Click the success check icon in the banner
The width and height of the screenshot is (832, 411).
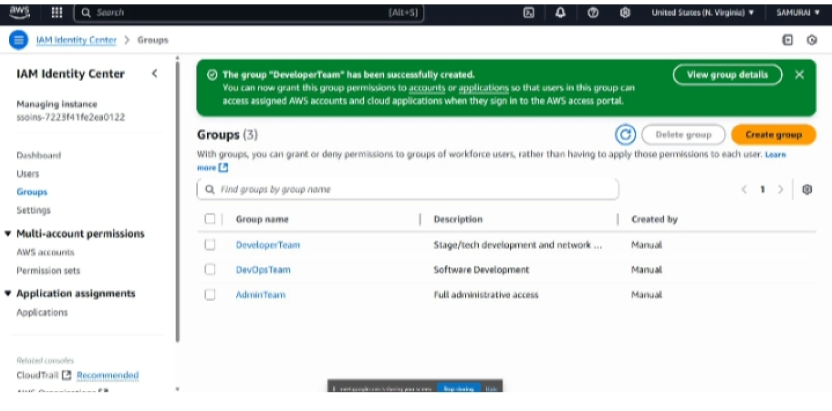pyautogui.click(x=212, y=75)
